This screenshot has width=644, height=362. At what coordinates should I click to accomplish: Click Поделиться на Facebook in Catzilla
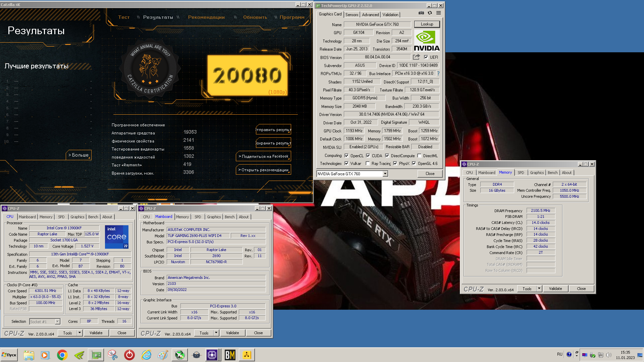pos(264,157)
